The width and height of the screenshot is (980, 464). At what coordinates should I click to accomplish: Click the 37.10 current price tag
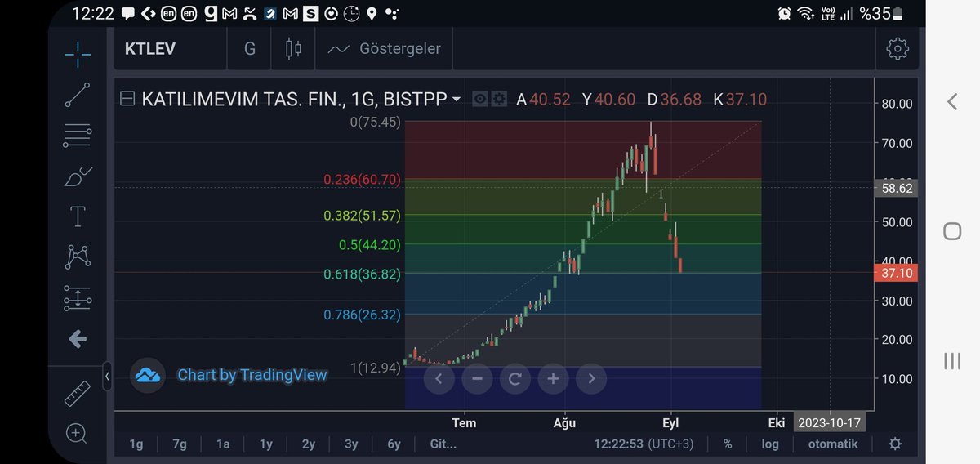[x=895, y=274]
